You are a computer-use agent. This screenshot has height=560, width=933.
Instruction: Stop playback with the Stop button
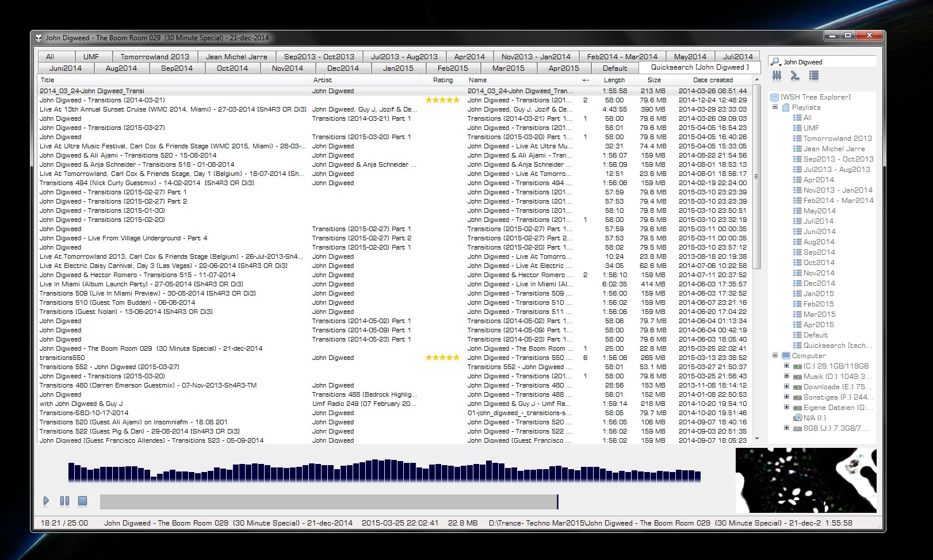(82, 501)
